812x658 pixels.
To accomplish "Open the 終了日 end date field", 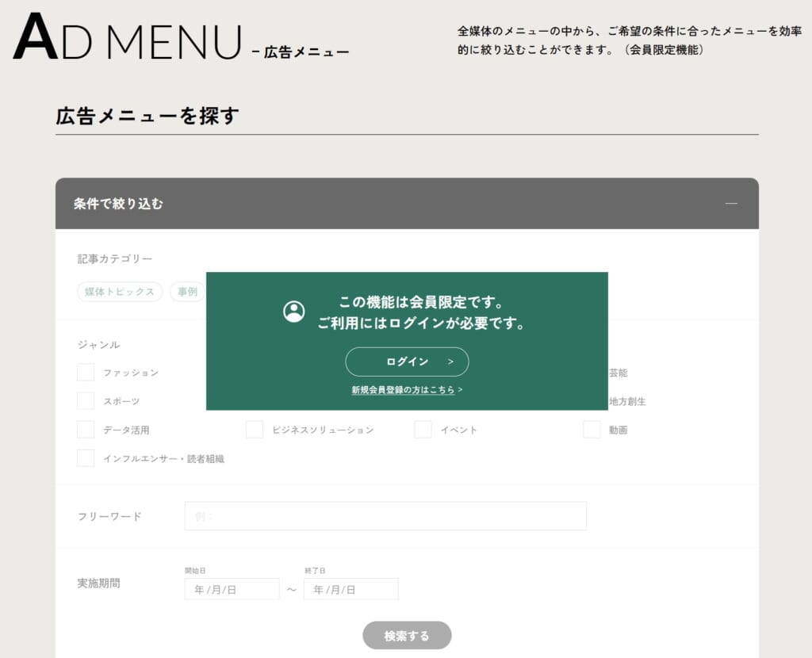I will coord(351,589).
